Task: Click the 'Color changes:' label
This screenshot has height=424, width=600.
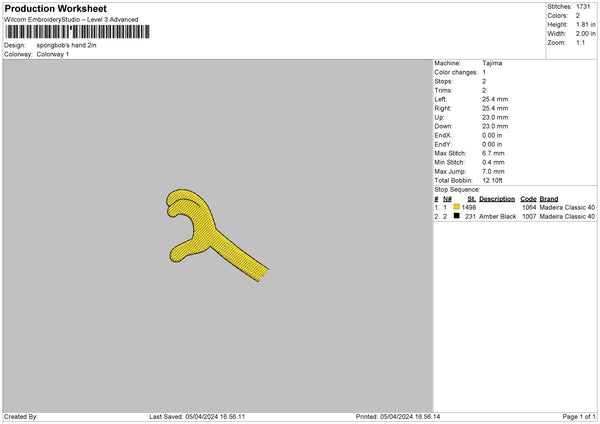Action: tap(456, 72)
